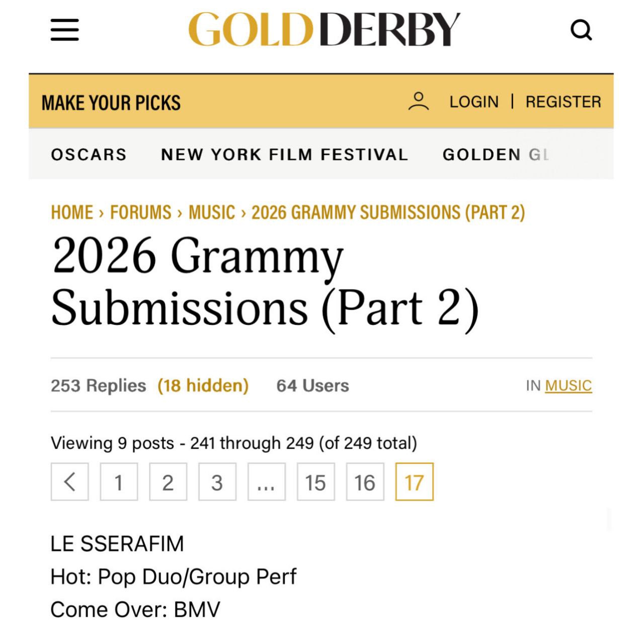Expand the pagination ellipsis button
This screenshot has width=644, height=644.
(x=266, y=482)
